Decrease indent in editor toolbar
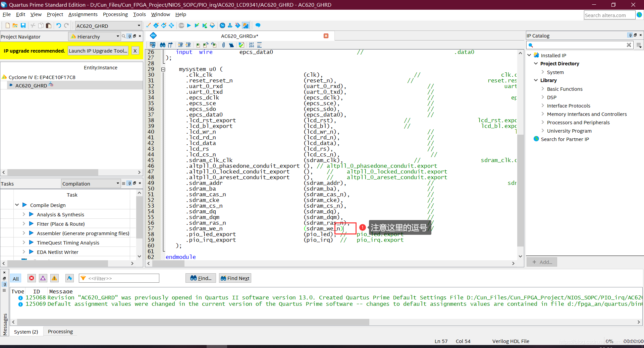The width and height of the screenshot is (644, 348). coord(188,45)
